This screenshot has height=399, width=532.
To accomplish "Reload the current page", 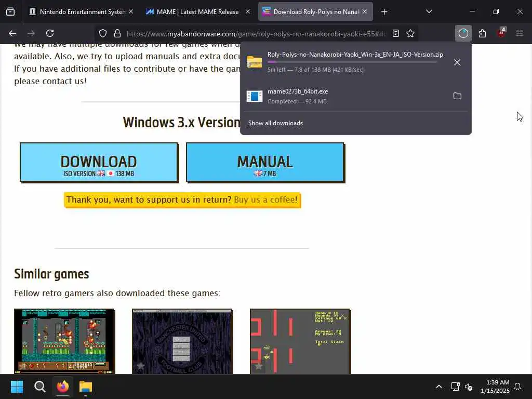I will coord(50,33).
